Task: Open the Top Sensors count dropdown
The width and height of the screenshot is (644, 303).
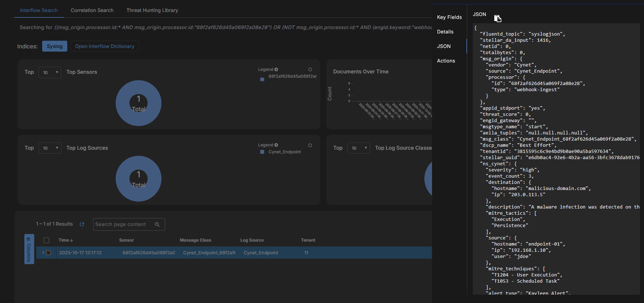Action: tap(50, 72)
